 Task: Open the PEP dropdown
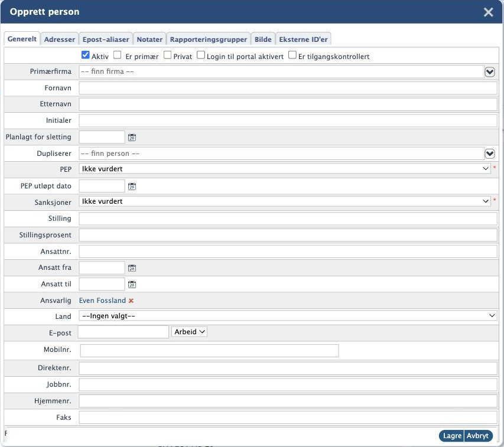click(285, 169)
